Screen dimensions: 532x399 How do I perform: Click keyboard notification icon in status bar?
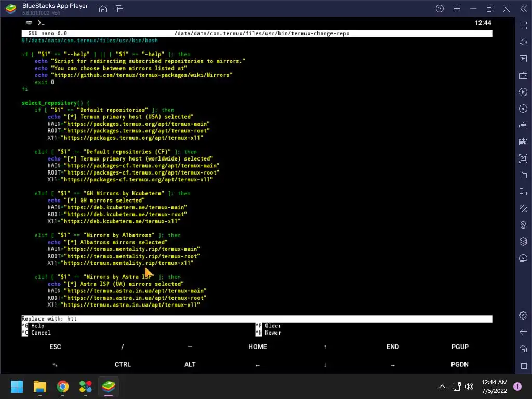[29, 23]
